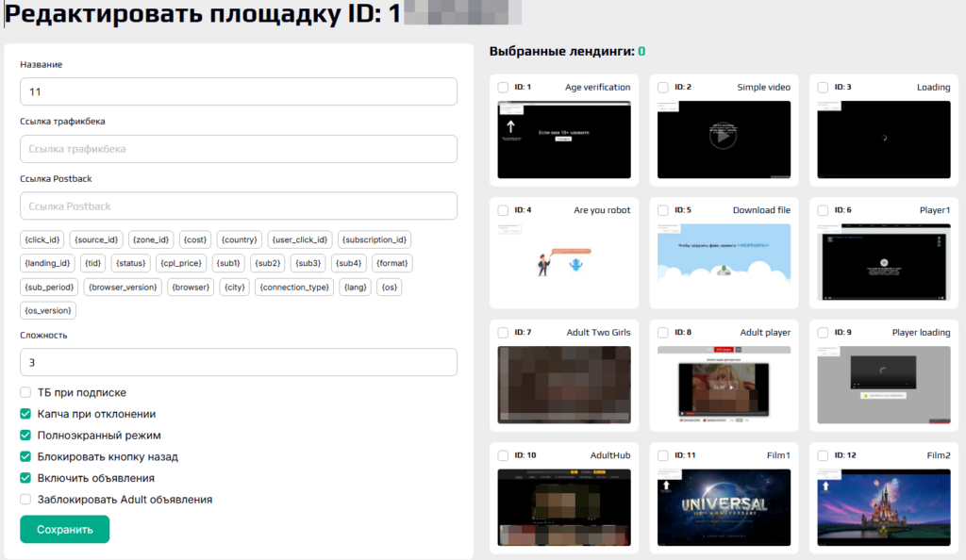The image size is (966, 560).
Task: Check the ID: 9 Player loading checkbox
Action: 823,333
